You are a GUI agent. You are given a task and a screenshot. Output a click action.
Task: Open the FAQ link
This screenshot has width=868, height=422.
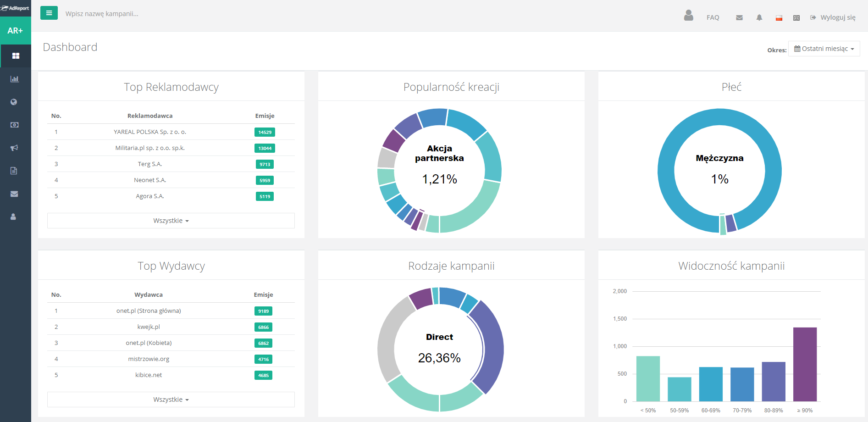point(713,17)
